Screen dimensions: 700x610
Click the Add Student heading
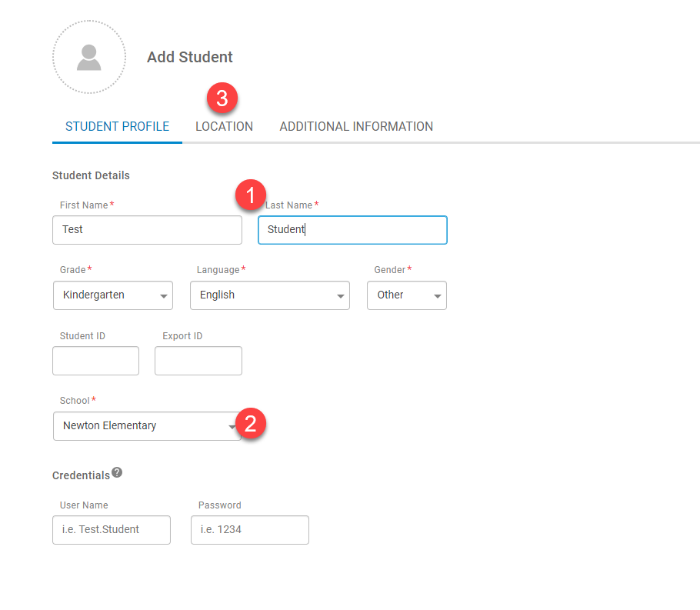coord(190,57)
